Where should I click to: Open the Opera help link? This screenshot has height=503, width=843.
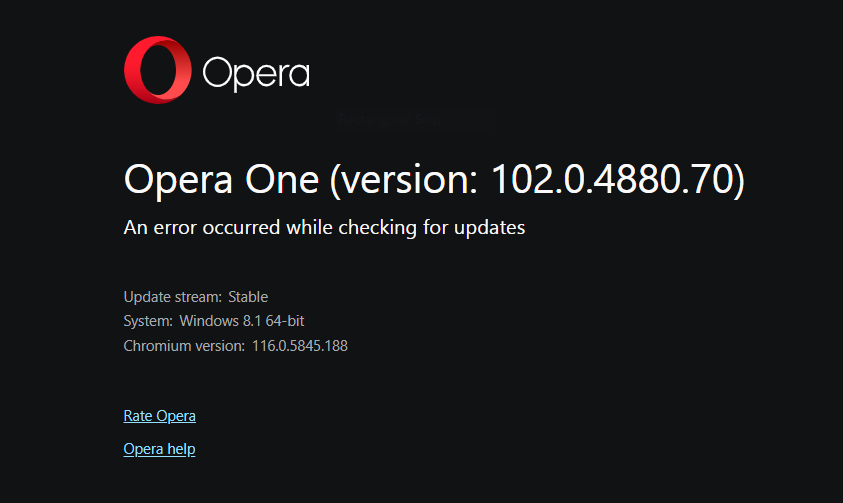pos(159,449)
